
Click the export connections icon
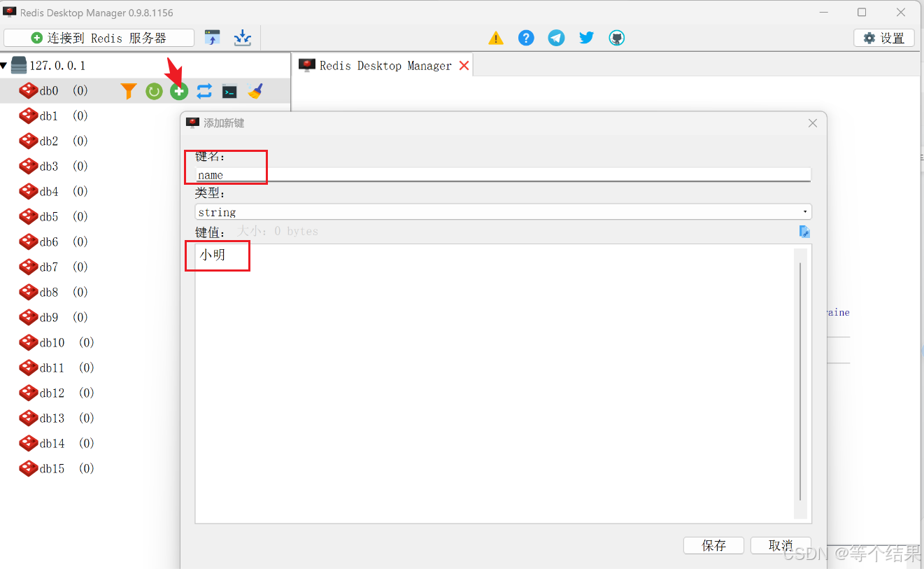(x=243, y=38)
